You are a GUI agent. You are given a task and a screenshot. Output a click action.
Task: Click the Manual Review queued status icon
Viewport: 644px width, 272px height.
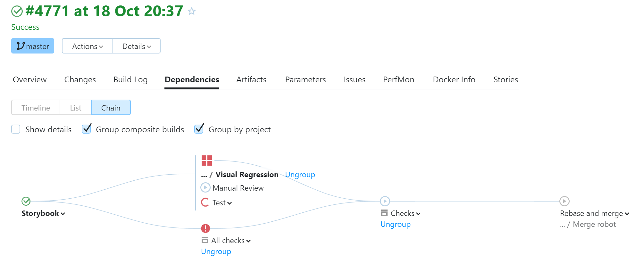click(205, 187)
